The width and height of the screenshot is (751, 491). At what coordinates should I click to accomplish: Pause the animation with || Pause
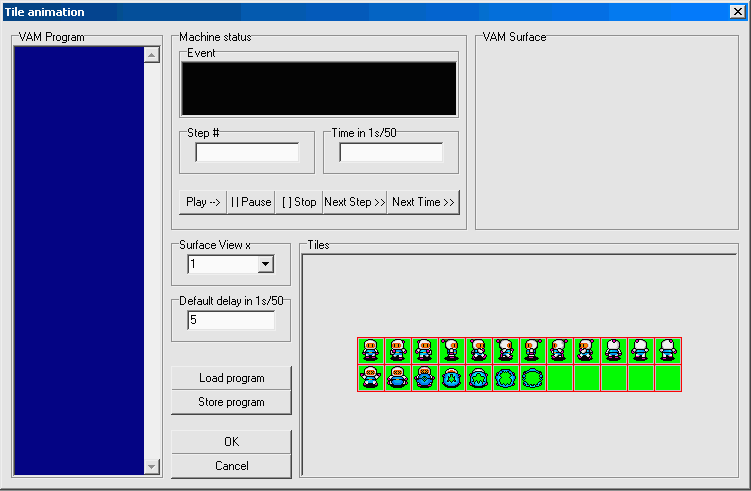pos(250,202)
